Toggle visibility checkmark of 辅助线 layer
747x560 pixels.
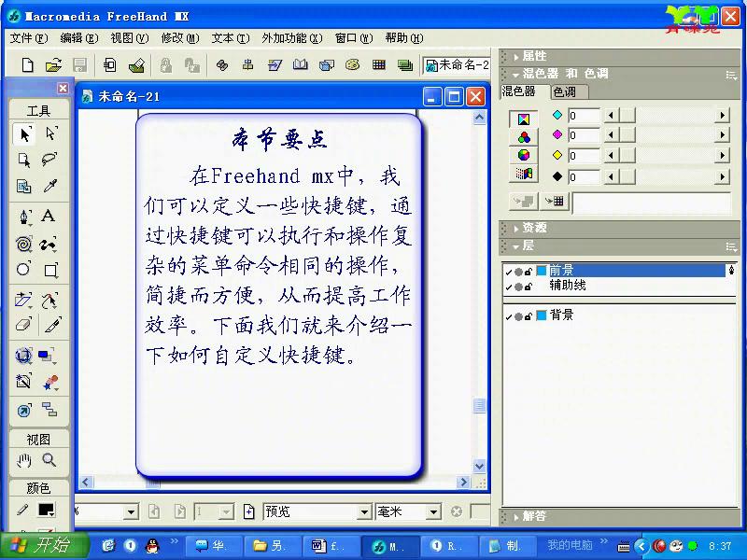point(508,287)
